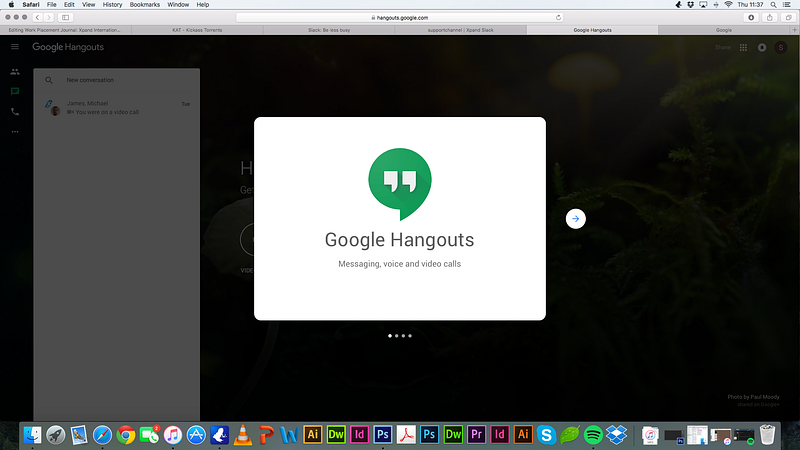Open Microsoft Word icon in Dock
Screen dimensions: 800x450
[x=289, y=435]
